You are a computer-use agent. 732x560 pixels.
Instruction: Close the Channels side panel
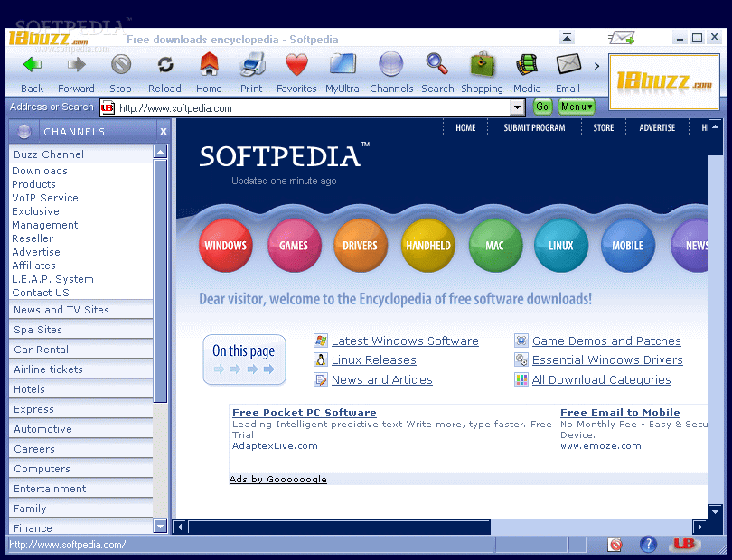point(164,132)
